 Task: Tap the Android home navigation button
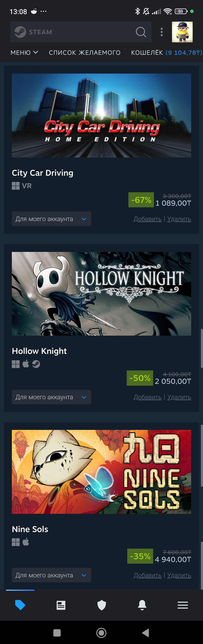tap(101, 633)
